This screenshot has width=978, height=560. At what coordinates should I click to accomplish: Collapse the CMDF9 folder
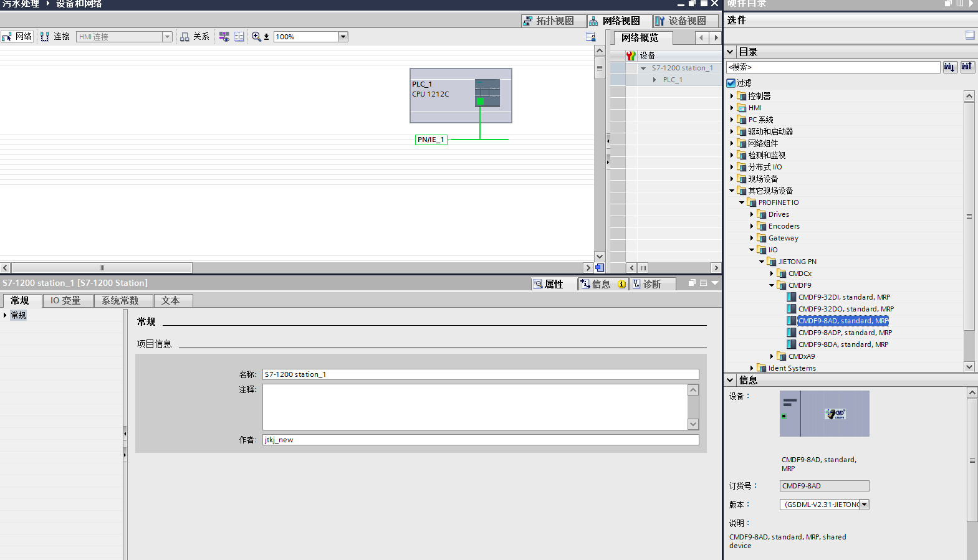click(x=772, y=285)
